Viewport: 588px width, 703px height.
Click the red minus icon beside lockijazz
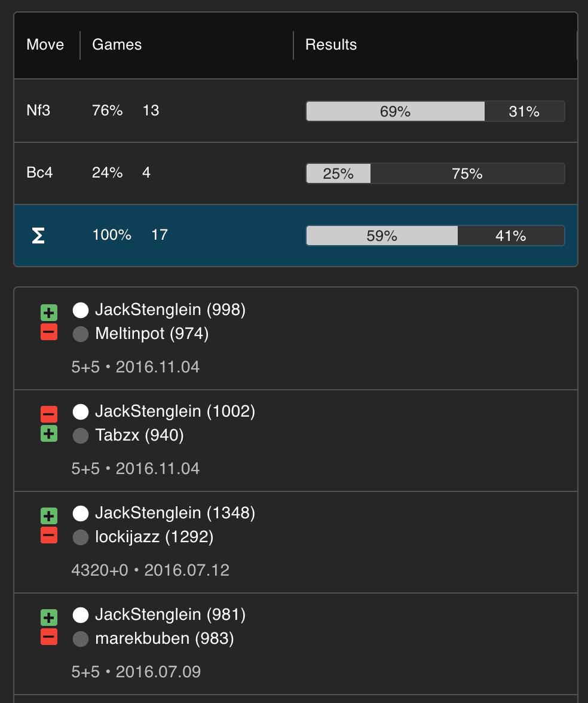(x=49, y=536)
